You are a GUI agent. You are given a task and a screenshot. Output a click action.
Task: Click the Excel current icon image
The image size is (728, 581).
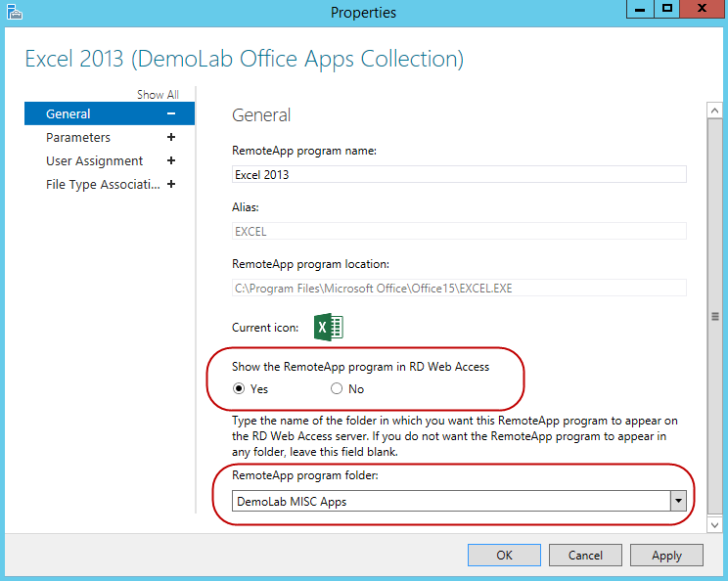click(329, 328)
